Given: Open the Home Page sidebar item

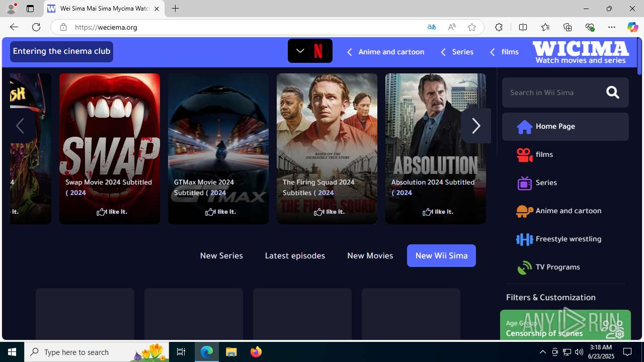Looking at the screenshot, I should [x=565, y=127].
